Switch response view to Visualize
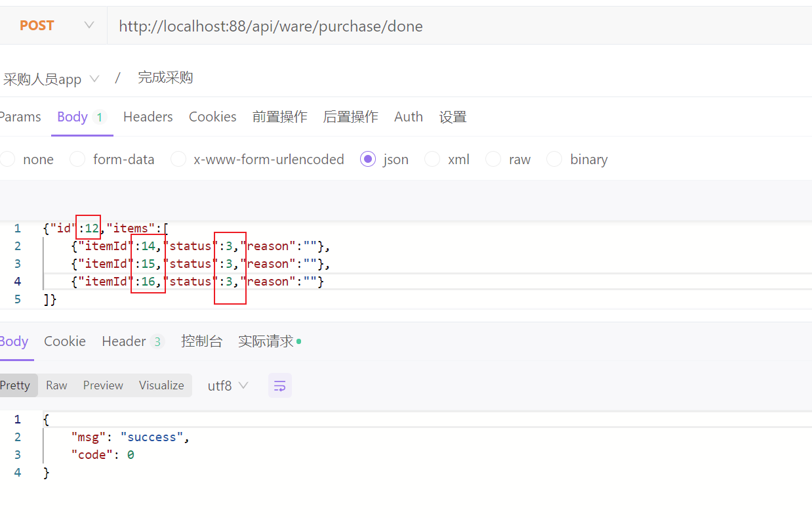Image resolution: width=812 pixels, height=518 pixels. [161, 385]
